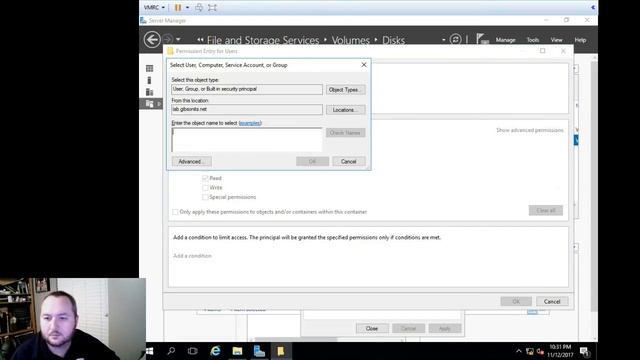Click the volume tray icon
640x360 pixels.
540,351
